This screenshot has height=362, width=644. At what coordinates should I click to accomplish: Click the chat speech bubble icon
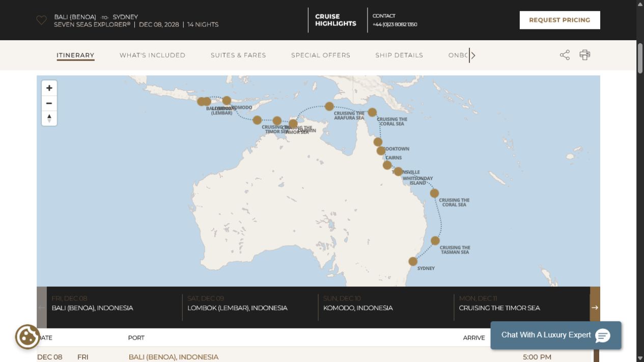point(603,336)
